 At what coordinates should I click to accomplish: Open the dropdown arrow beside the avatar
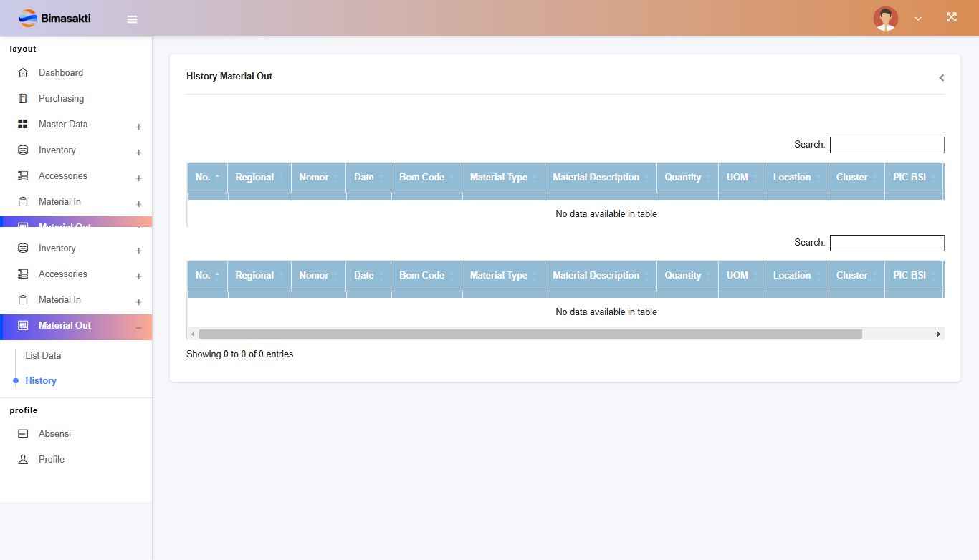click(917, 19)
